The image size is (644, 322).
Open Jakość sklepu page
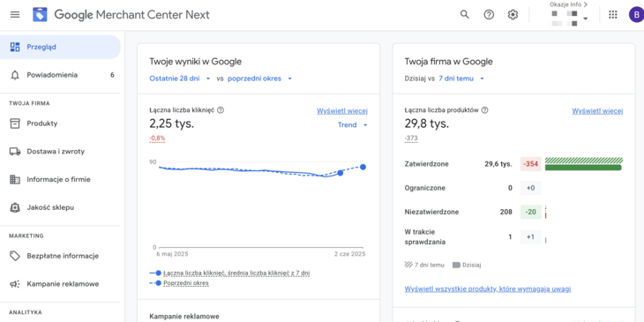click(60, 207)
